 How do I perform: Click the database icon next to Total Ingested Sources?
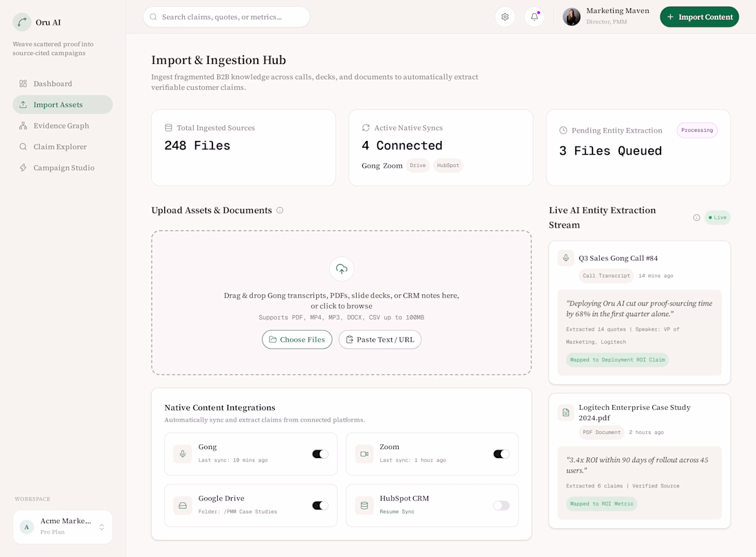point(168,128)
